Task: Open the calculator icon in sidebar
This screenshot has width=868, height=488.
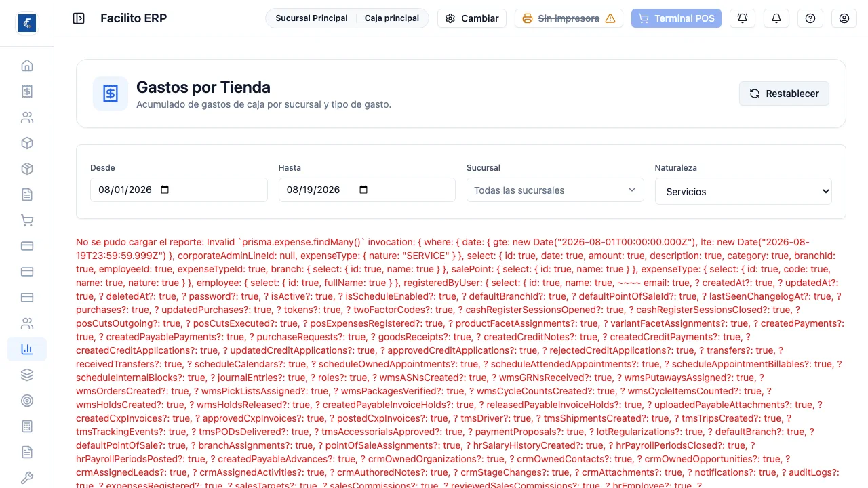Action: click(x=27, y=426)
